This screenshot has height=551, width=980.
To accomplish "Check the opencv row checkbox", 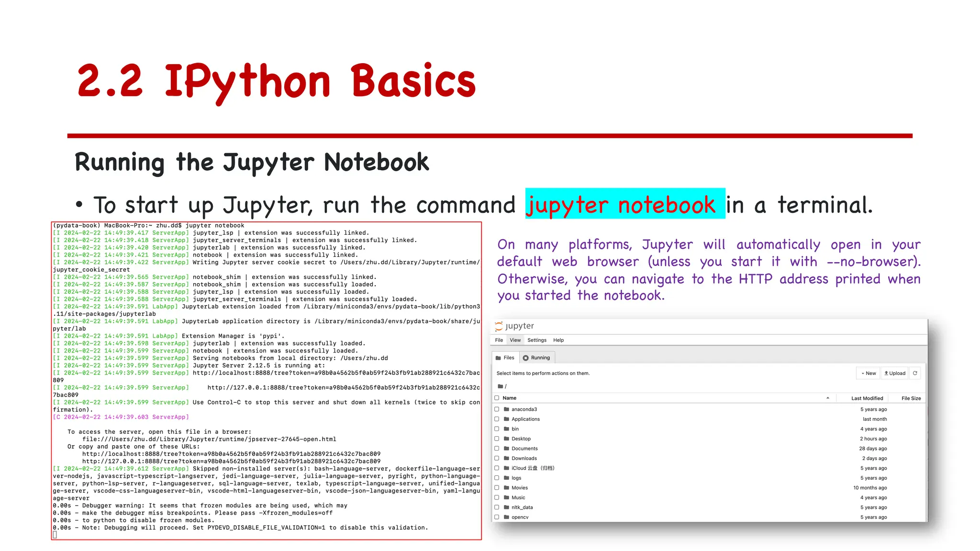I will pyautogui.click(x=497, y=517).
